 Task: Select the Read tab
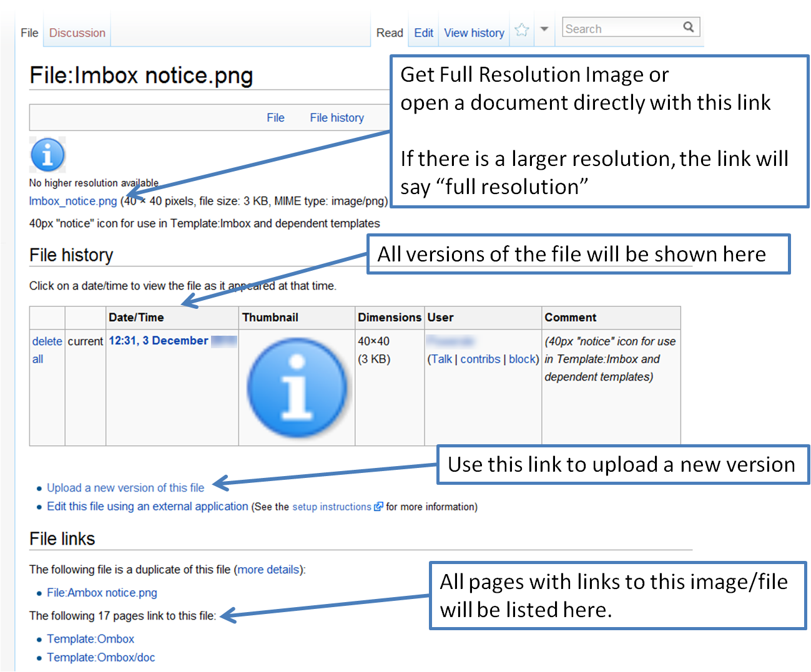tap(390, 33)
